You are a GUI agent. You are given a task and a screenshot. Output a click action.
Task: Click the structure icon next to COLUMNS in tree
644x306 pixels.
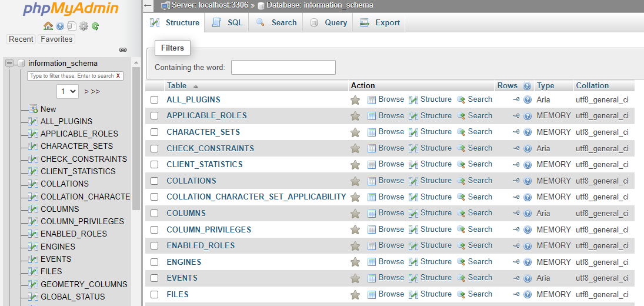pyautogui.click(x=34, y=209)
